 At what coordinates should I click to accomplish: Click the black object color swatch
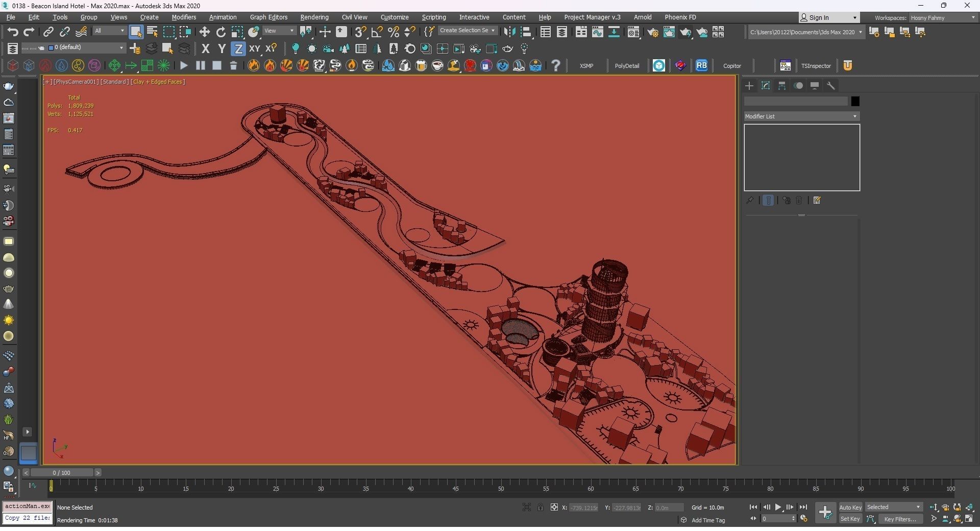pos(855,102)
